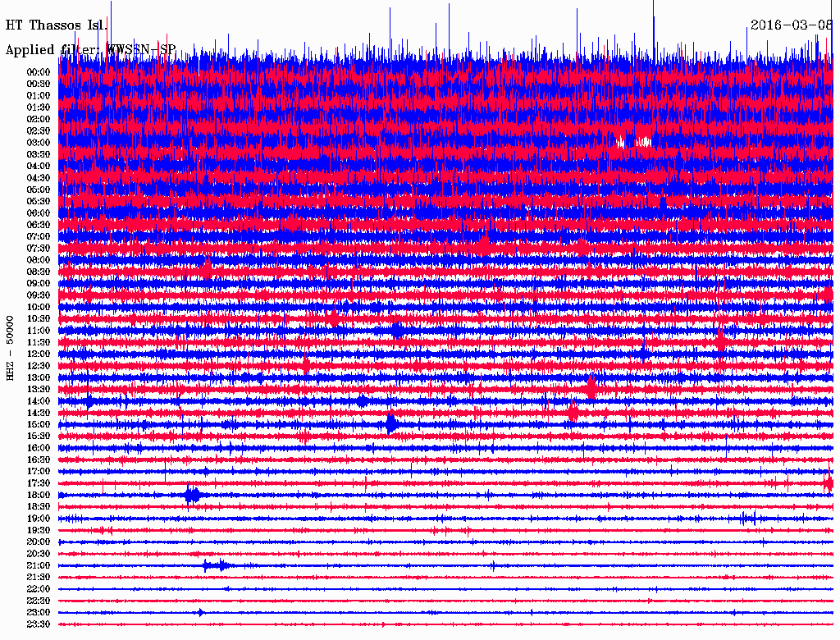840x640 pixels.
Task: Select the 04:30 time label
Action: tap(39, 178)
